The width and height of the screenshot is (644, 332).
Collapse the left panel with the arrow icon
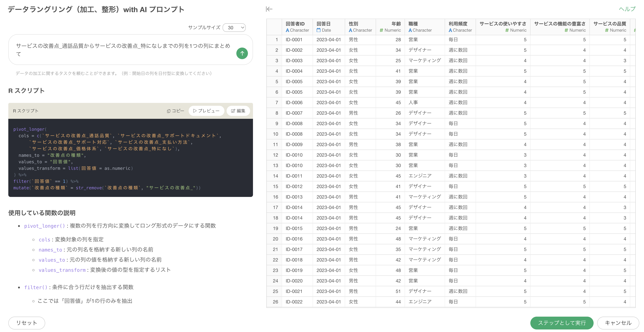click(x=269, y=9)
